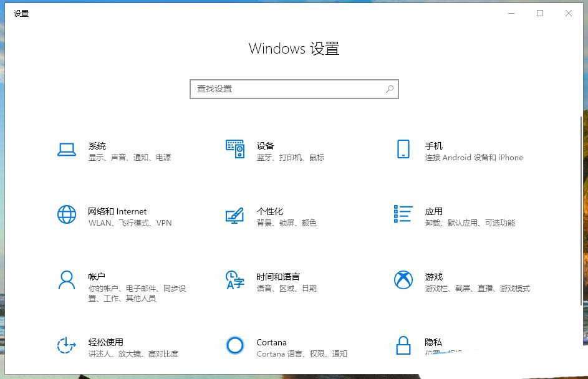588x379 pixels.
Task: Open the 游戏 Xbox settings icon
Action: (403, 281)
